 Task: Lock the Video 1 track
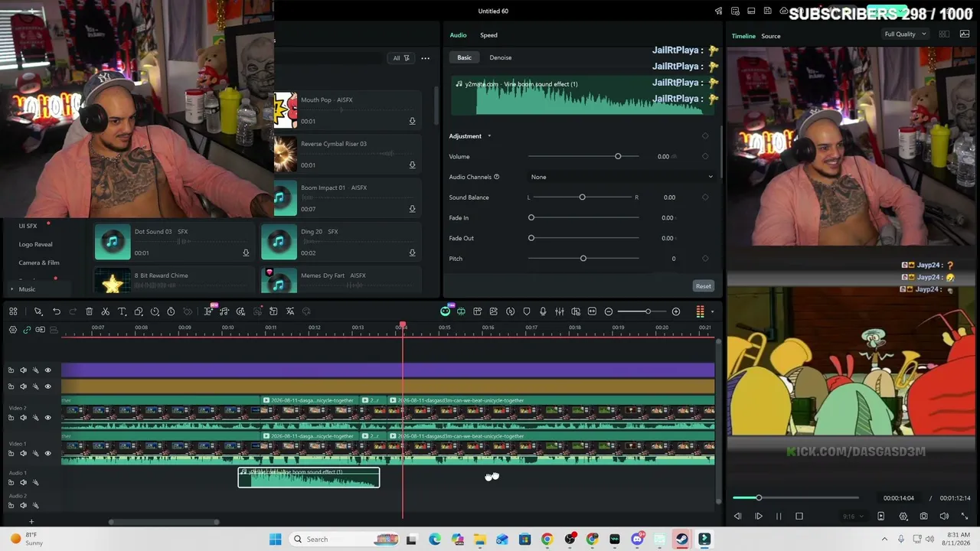coord(11,454)
